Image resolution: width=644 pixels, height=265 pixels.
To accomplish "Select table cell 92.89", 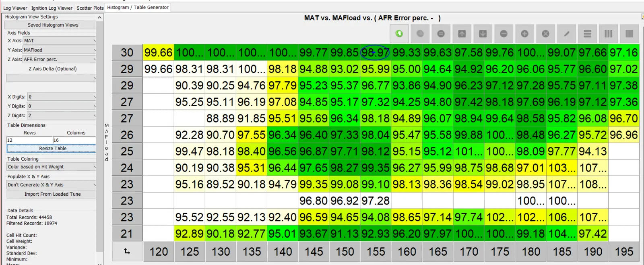I will pos(190,234).
